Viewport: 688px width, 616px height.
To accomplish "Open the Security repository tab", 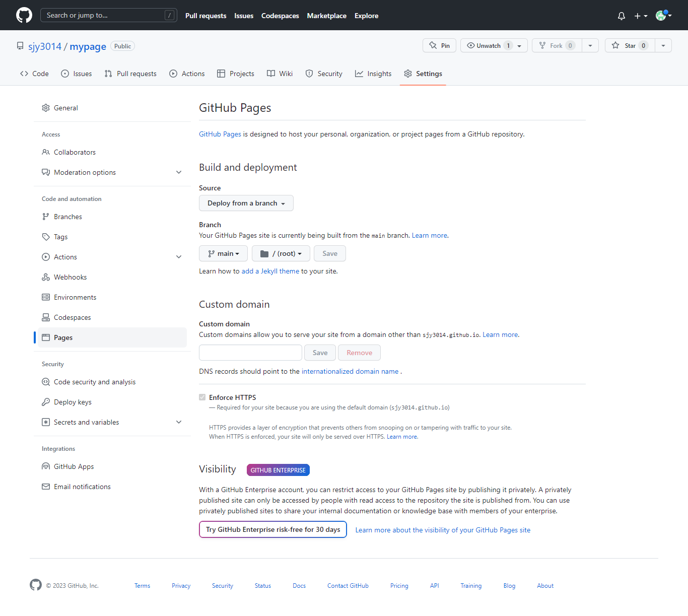I will [324, 74].
